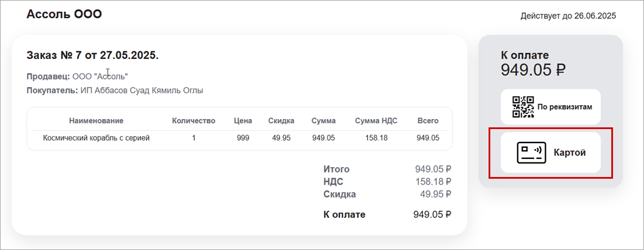Click the buyer line with "ИП Аббасов"

coord(115,91)
